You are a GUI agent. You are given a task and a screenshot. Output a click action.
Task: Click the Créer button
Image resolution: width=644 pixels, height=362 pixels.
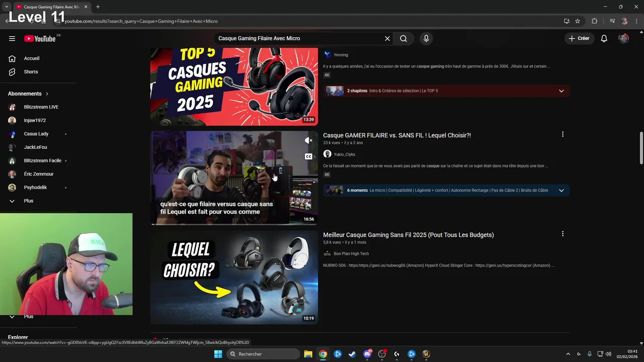click(579, 39)
